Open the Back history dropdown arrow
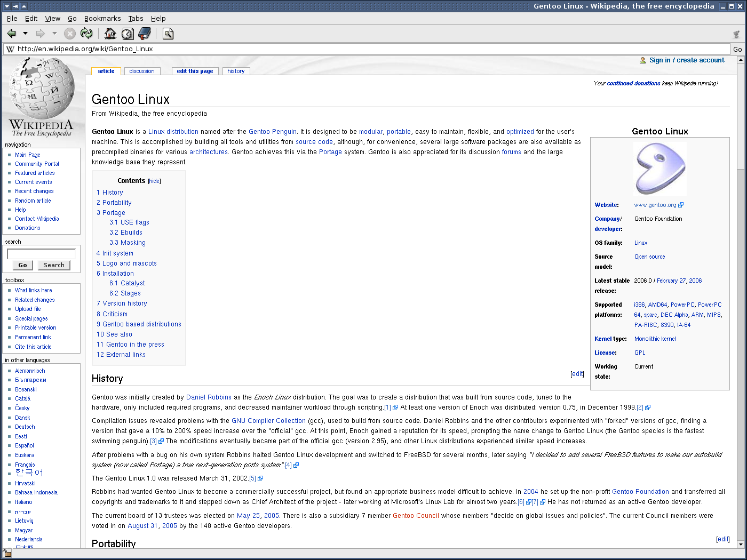 [25, 34]
